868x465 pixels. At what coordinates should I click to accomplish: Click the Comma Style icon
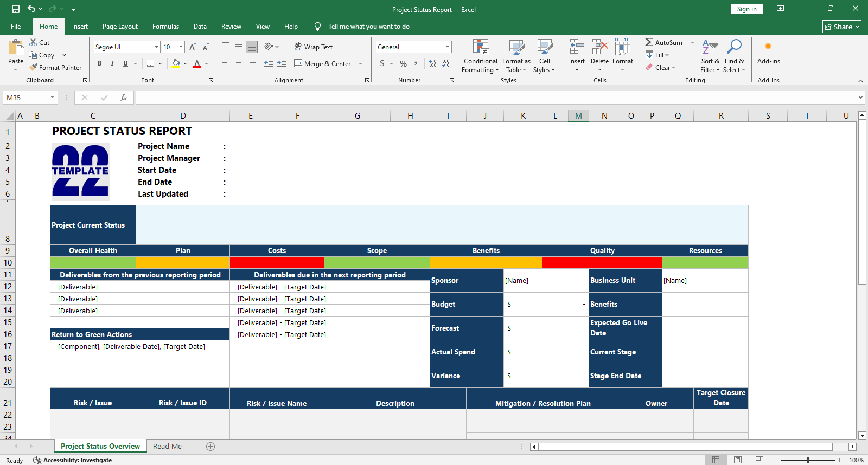(x=416, y=63)
